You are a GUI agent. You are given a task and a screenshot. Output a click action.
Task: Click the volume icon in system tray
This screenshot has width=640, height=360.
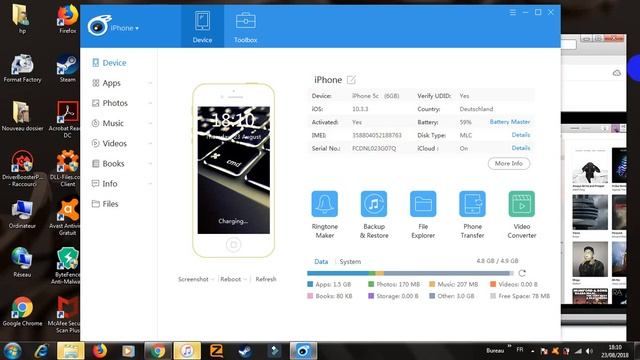(x=589, y=351)
